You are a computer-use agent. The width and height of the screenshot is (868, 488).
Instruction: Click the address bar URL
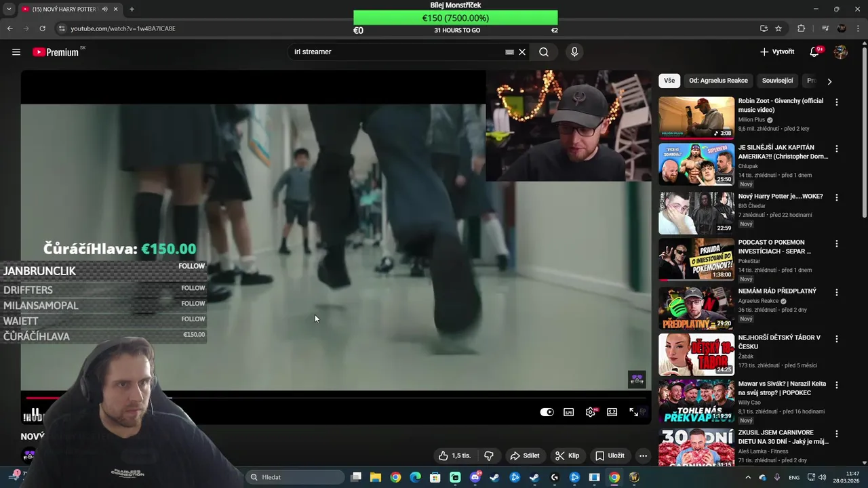tap(123, 28)
